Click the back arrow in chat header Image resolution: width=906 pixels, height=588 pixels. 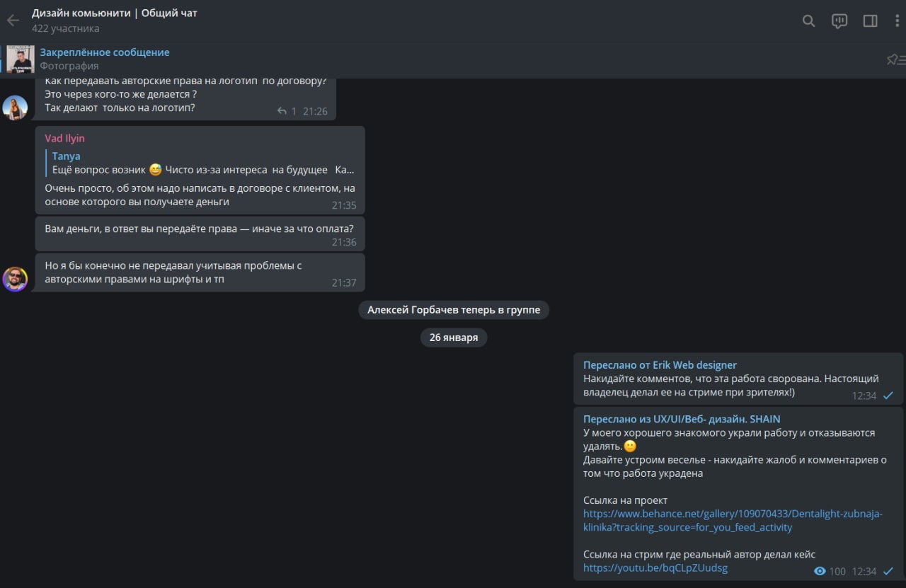13,21
